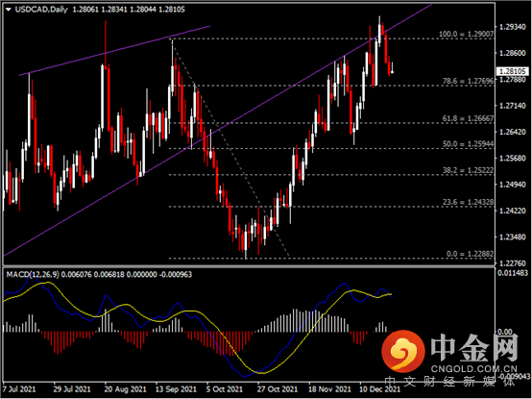This screenshot has width=532, height=399.
Task: Click the triangle beside USDCAD,Daily title
Action: tap(9, 10)
